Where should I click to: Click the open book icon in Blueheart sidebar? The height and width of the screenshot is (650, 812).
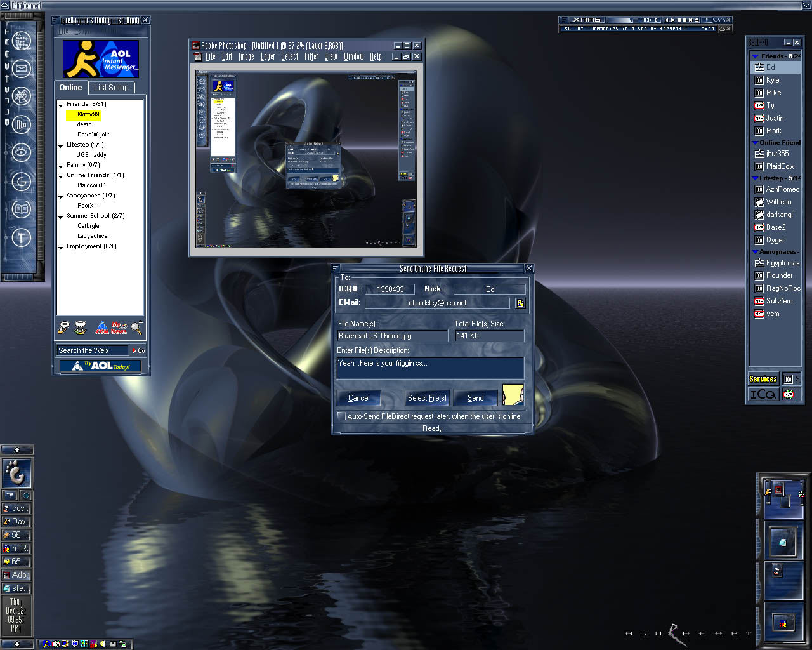pos(22,209)
